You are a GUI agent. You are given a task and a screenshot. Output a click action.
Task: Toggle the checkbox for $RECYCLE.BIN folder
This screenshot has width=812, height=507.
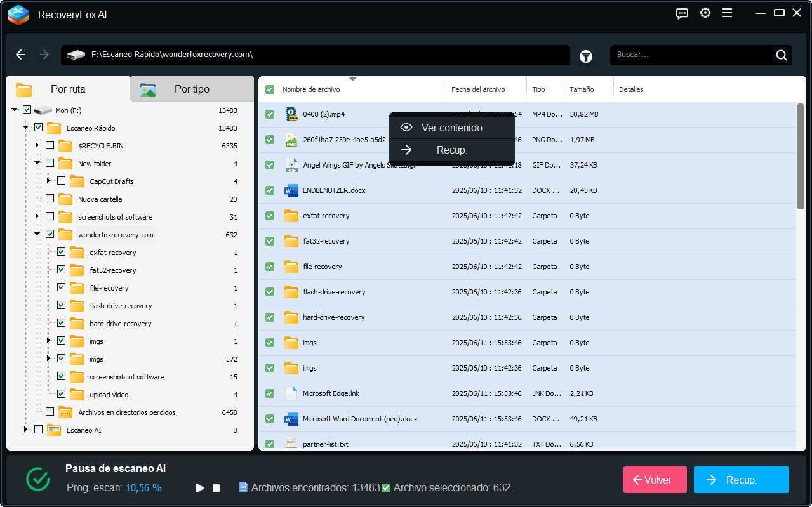click(49, 145)
